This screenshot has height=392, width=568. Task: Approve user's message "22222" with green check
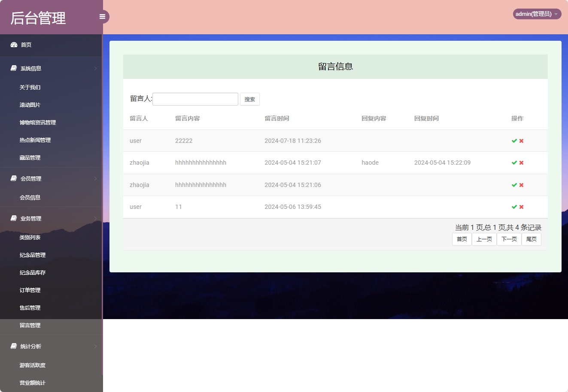pyautogui.click(x=513, y=140)
